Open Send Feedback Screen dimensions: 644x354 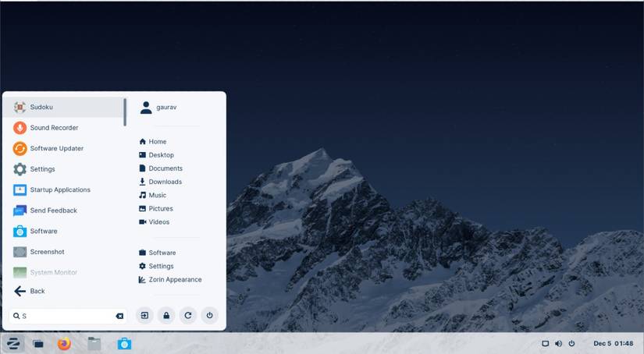coord(64,211)
